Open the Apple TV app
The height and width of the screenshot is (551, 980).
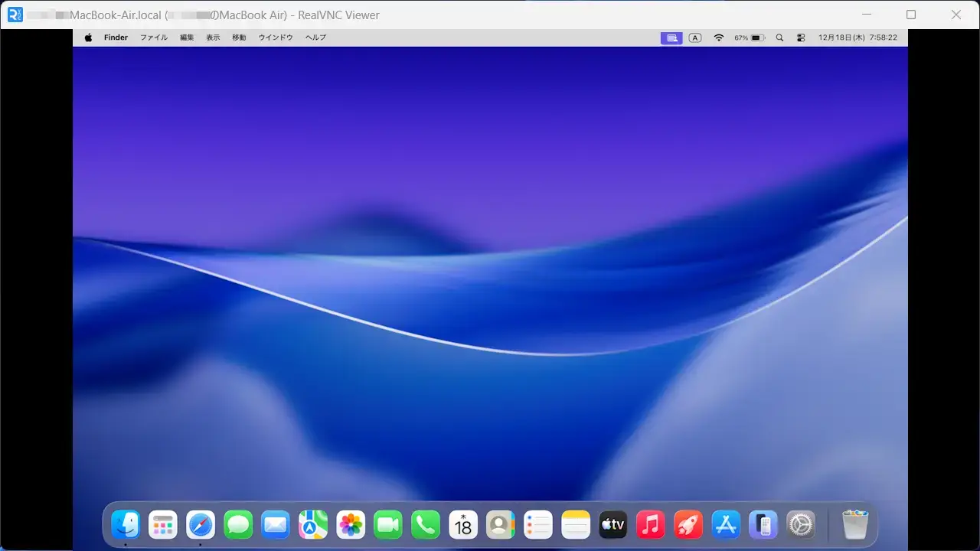(x=613, y=525)
